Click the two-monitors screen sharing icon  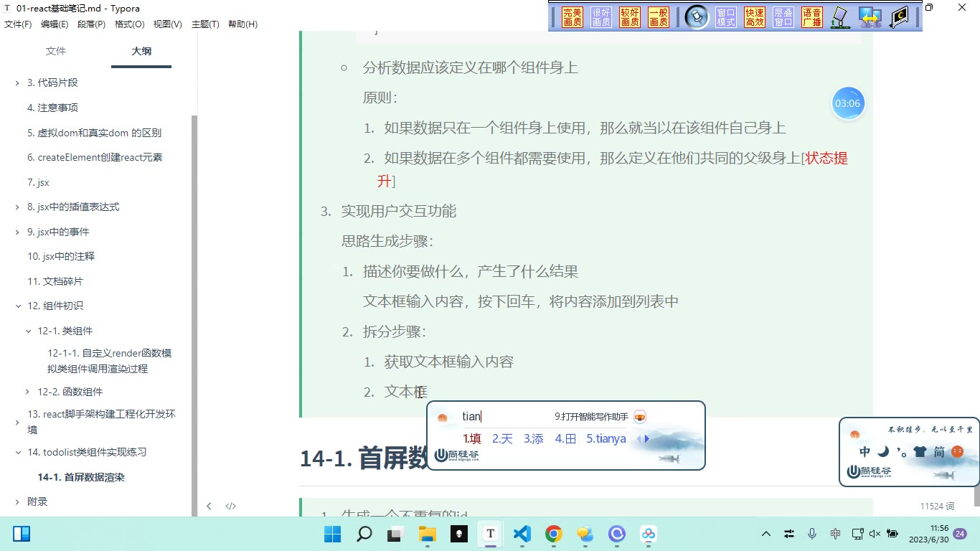[870, 17]
